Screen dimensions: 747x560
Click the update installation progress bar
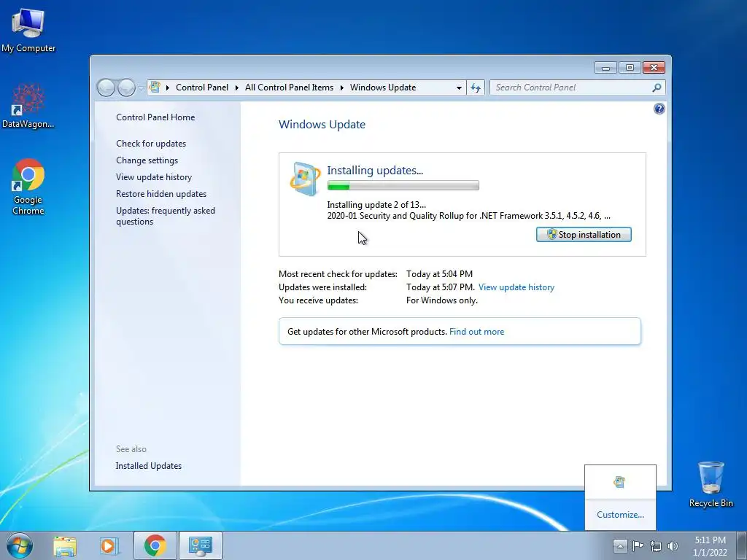[403, 186]
